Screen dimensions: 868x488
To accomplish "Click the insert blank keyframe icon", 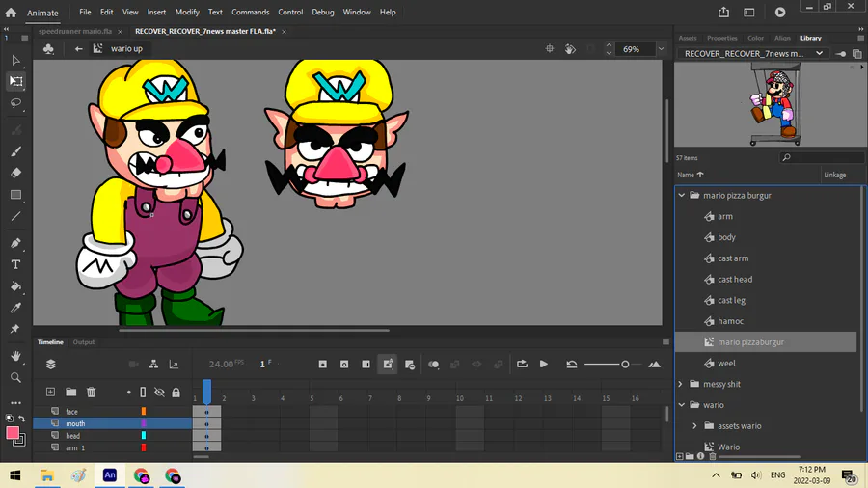I will point(344,364).
